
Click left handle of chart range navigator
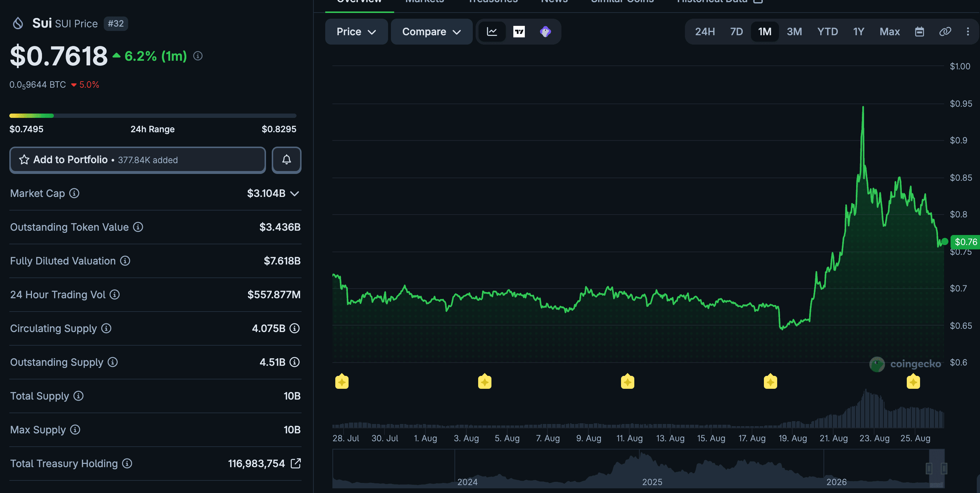click(929, 468)
